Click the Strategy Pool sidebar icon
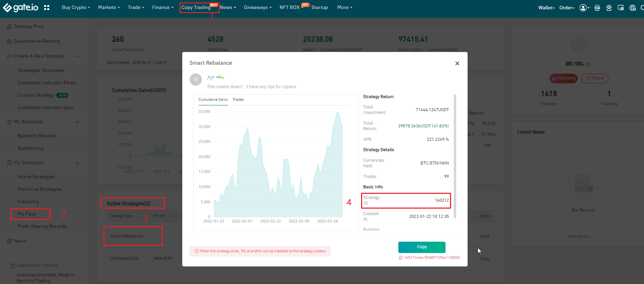 [9, 27]
